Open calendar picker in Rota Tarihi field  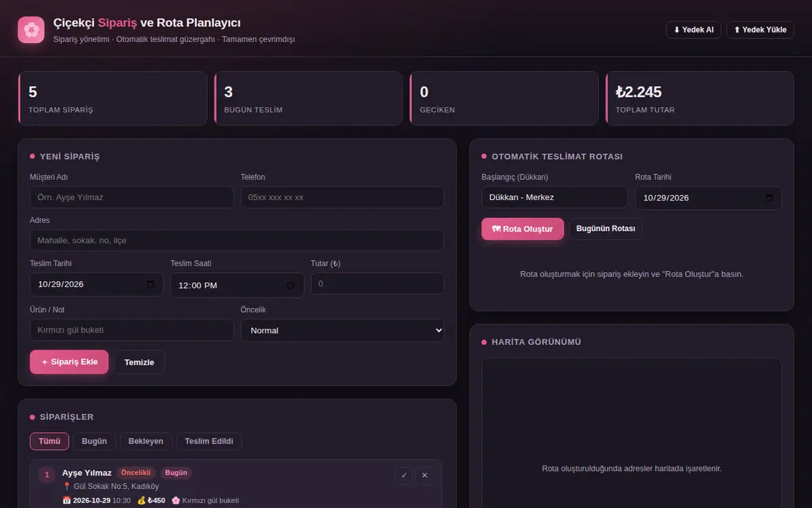pyautogui.click(x=769, y=198)
